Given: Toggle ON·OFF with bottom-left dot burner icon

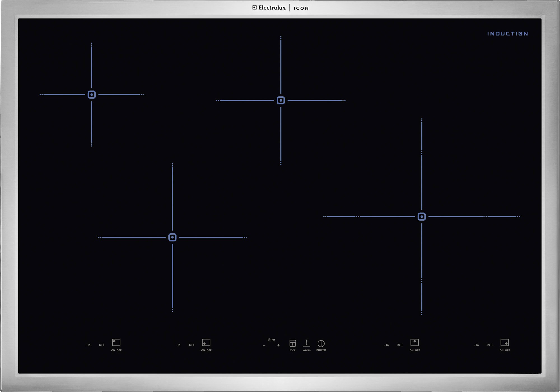Looking at the screenshot, I should [206, 342].
